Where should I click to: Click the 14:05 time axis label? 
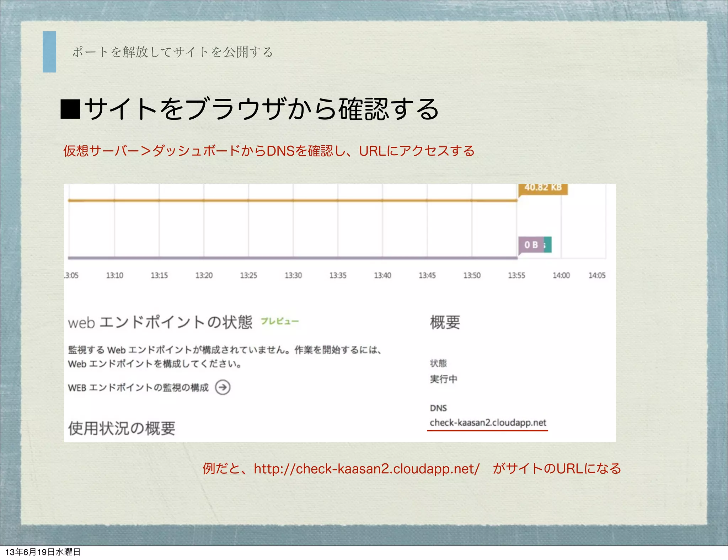[597, 275]
